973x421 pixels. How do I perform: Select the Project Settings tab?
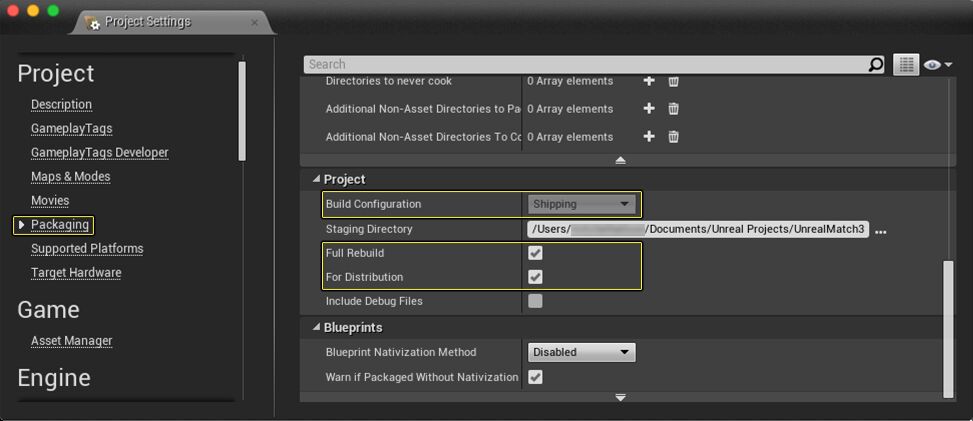(171, 22)
